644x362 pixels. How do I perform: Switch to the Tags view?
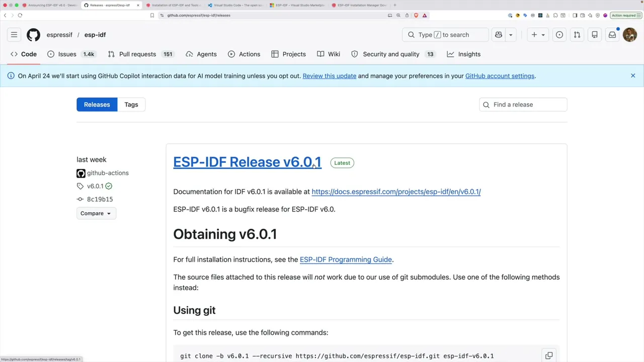(x=131, y=105)
